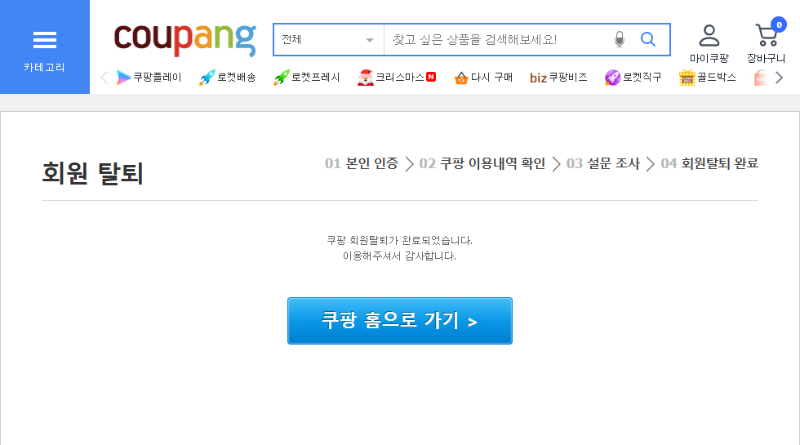Screen dimensions: 800x445
Task: Show previous shortcuts with left arrow
Action: point(104,78)
